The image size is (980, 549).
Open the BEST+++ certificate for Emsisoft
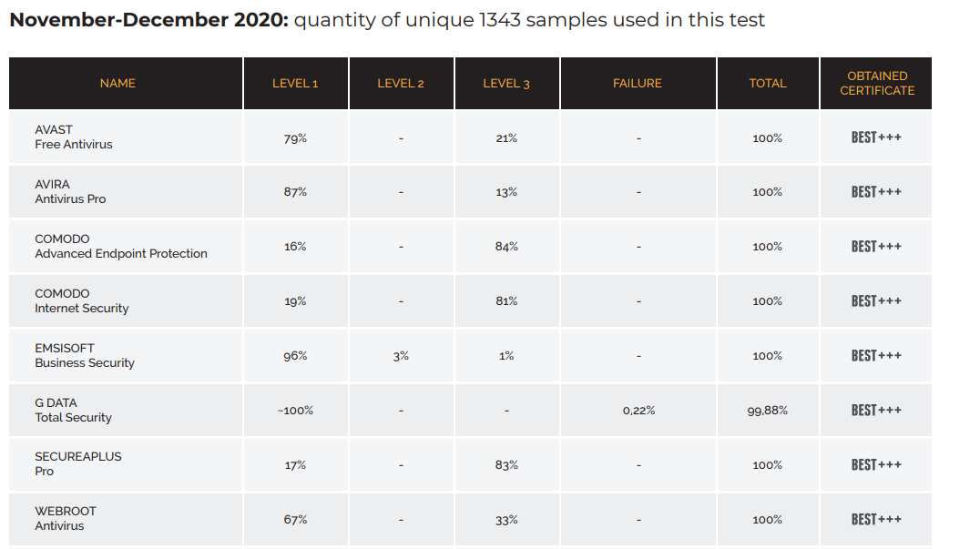tap(876, 356)
